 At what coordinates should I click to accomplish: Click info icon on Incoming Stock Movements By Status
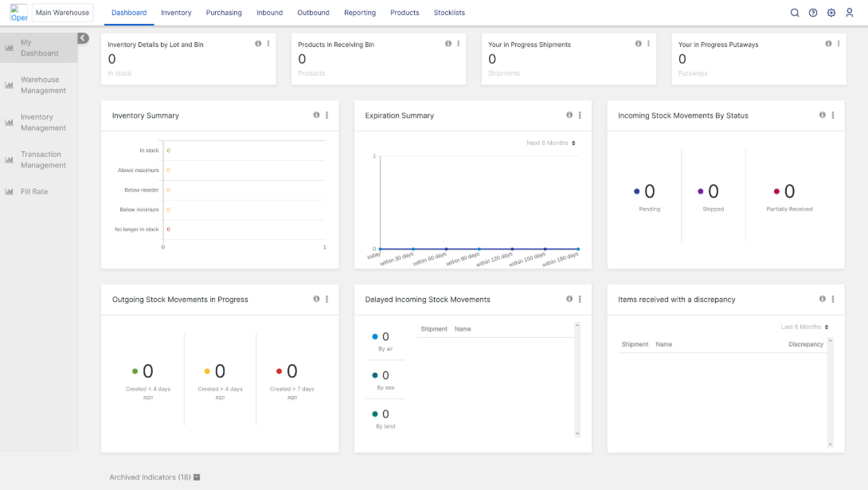tap(822, 116)
